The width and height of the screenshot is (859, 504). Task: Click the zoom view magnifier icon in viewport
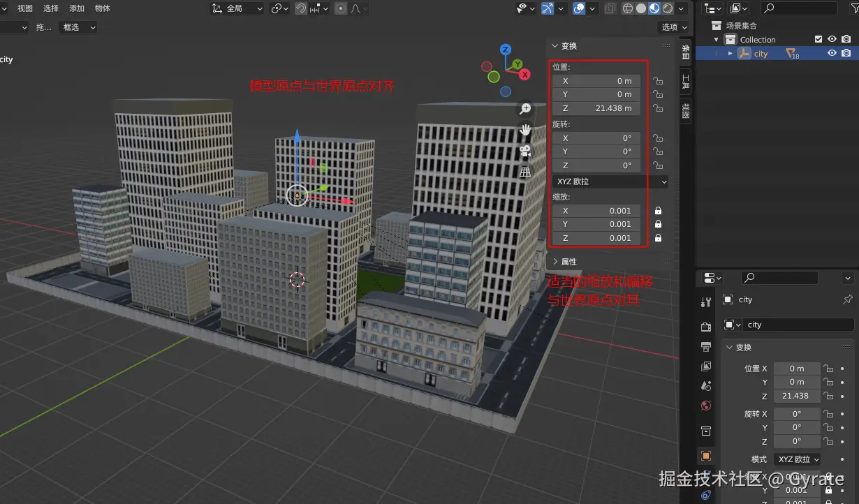(x=525, y=108)
